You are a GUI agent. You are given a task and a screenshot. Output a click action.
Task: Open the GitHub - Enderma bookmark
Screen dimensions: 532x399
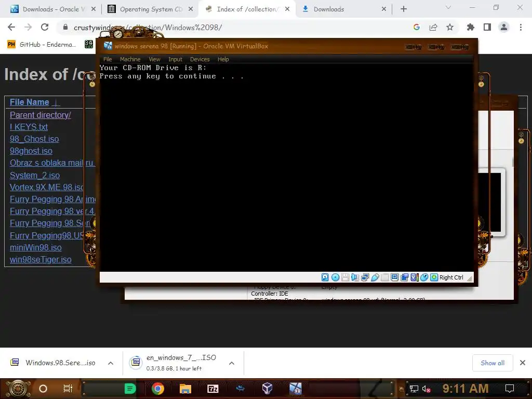pyautogui.click(x=42, y=45)
